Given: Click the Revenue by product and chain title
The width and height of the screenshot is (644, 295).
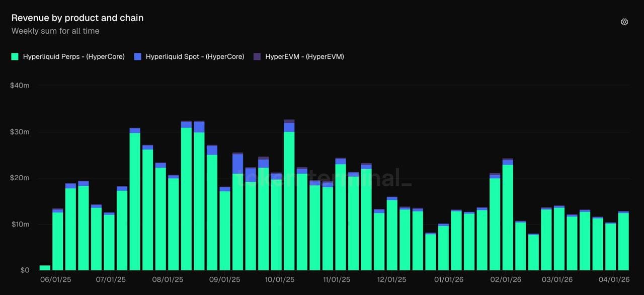Looking at the screenshot, I should point(77,18).
